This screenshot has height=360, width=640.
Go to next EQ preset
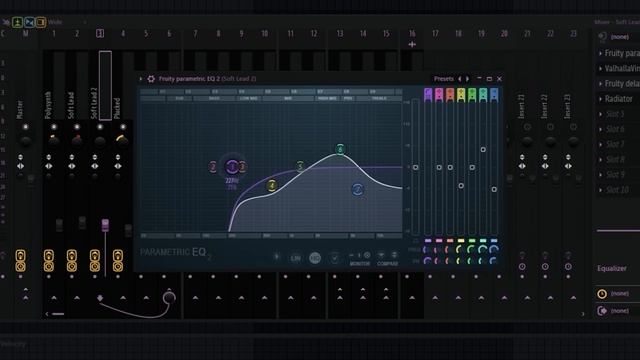coord(468,79)
